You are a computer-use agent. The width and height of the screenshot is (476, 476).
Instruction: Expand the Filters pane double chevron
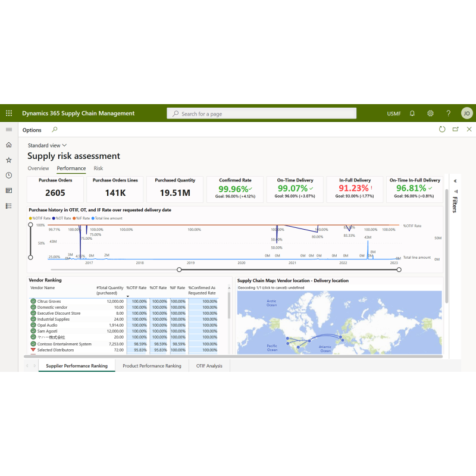point(455,181)
